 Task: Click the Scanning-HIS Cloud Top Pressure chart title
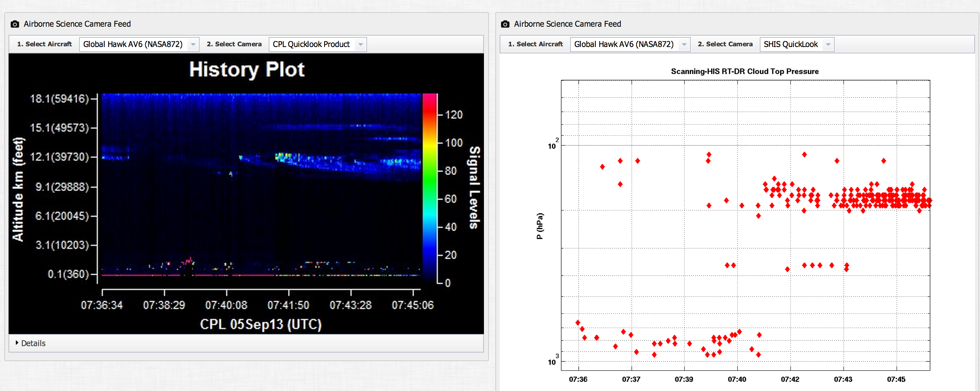[744, 72]
